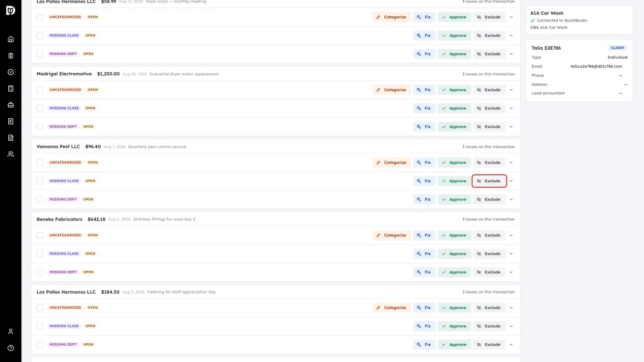Exclude Madrigal Electromotive Uncategorized issue
This screenshot has width=644, height=362.
[x=489, y=90]
